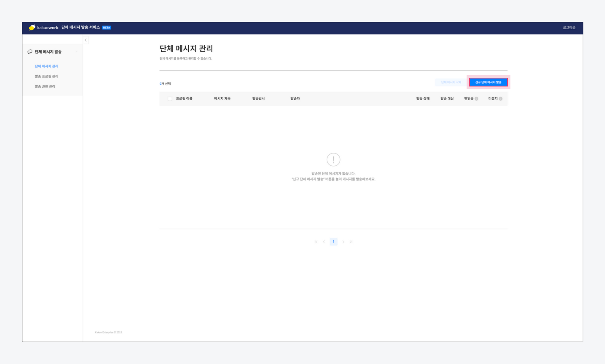Click the info icon next to 미설치
The width and height of the screenshot is (605, 364).
[501, 99]
